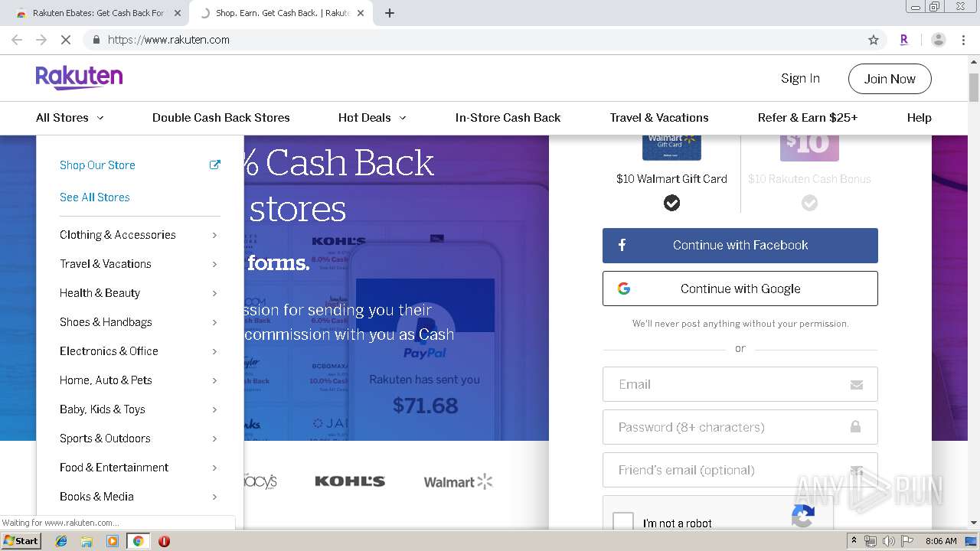Launch Internet Explorer from taskbar
The image size is (980, 551).
pyautogui.click(x=61, y=541)
